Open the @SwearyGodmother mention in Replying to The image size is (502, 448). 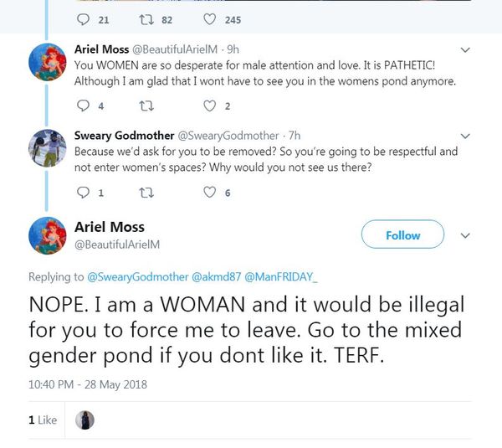click(x=137, y=276)
